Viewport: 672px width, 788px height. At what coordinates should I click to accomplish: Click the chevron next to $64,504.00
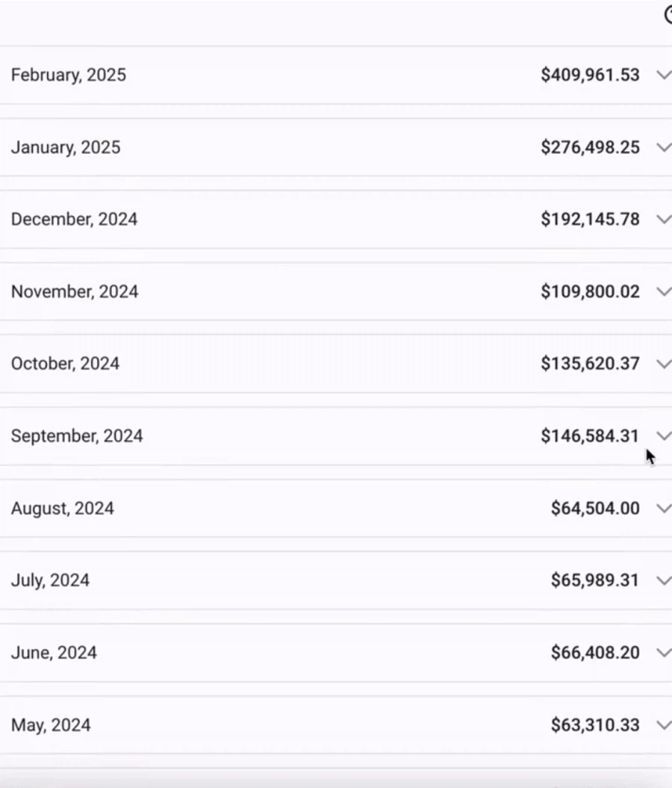click(x=663, y=508)
